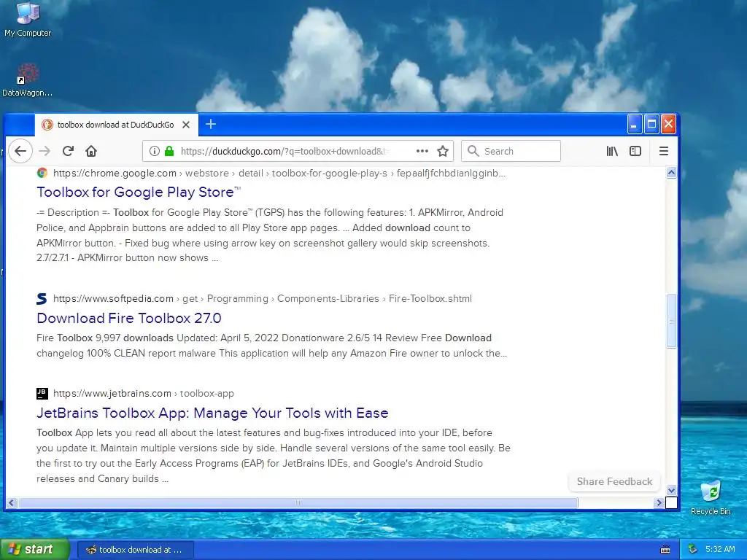Screen dimensions: 747x560
Task: Open the Recycle Bin
Action: (711, 497)
